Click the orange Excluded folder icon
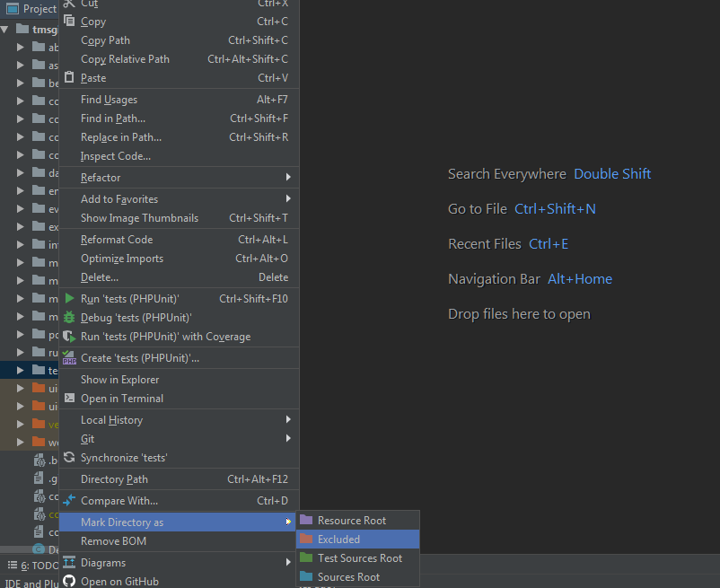Viewport: 720px width, 588px height. click(x=306, y=539)
